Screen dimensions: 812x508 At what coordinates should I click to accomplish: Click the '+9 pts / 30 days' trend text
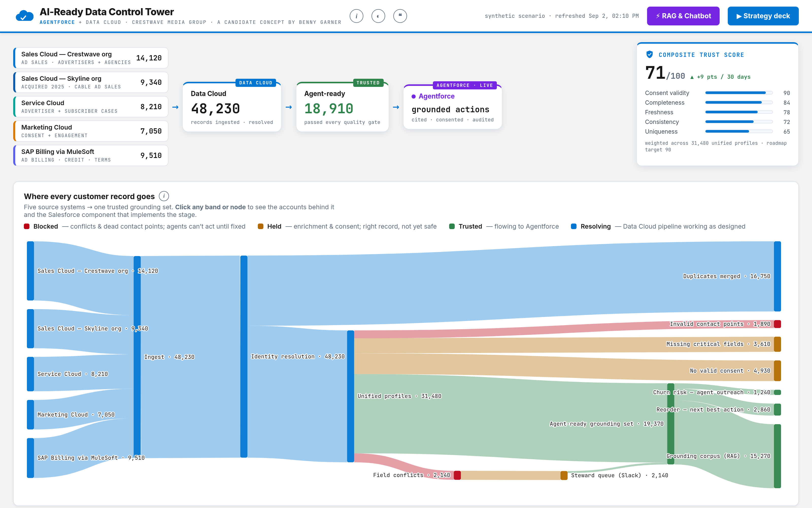(720, 77)
